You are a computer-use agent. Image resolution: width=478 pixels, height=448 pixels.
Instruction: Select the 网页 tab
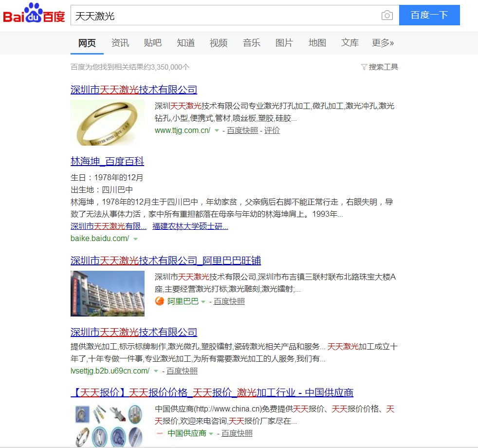[x=87, y=43]
